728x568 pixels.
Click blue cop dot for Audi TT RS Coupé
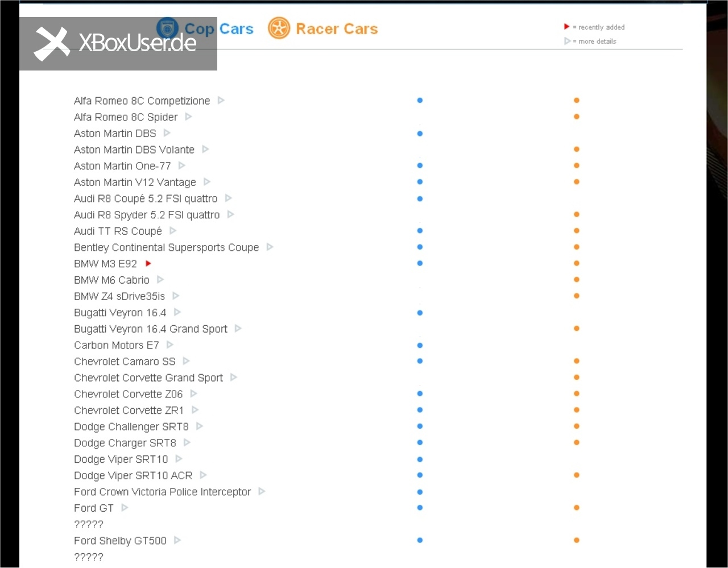(x=420, y=231)
